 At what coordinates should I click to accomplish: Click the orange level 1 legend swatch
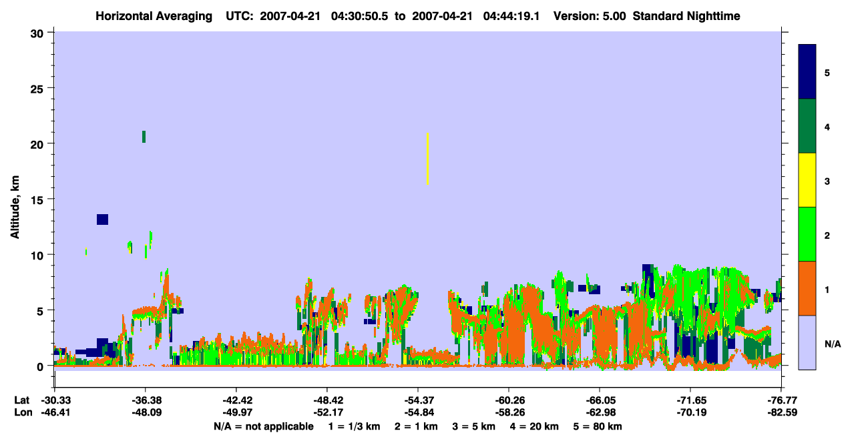tap(807, 288)
